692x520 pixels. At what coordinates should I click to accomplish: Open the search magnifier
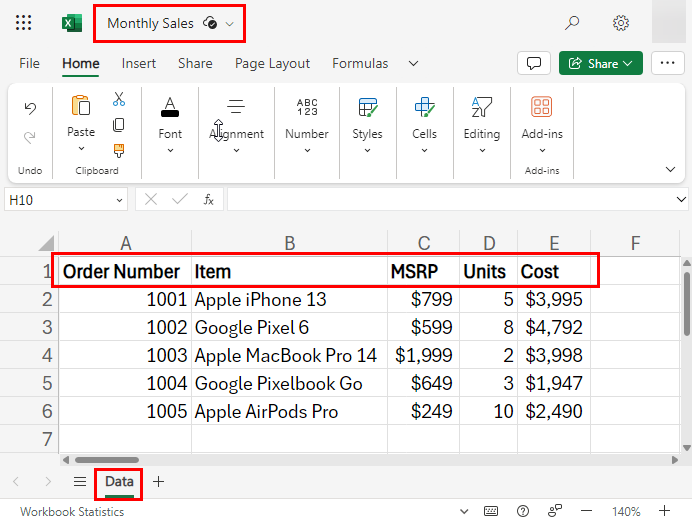coord(572,23)
